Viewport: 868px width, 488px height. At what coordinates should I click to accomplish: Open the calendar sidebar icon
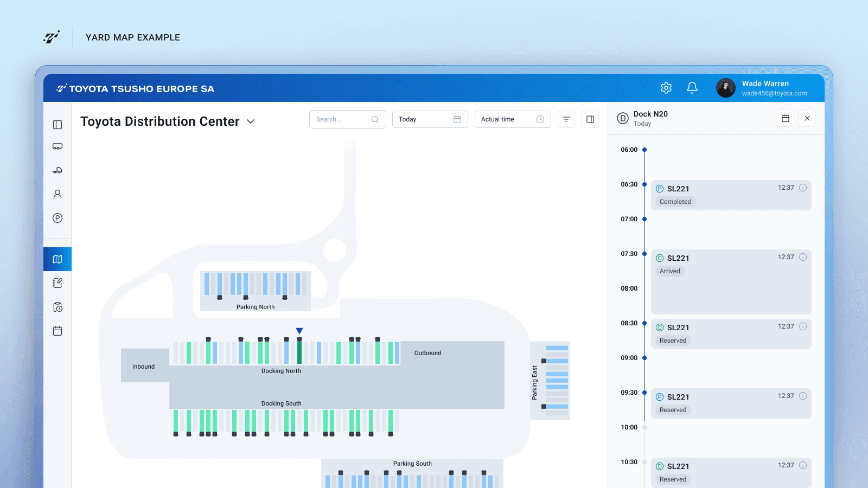(x=58, y=331)
